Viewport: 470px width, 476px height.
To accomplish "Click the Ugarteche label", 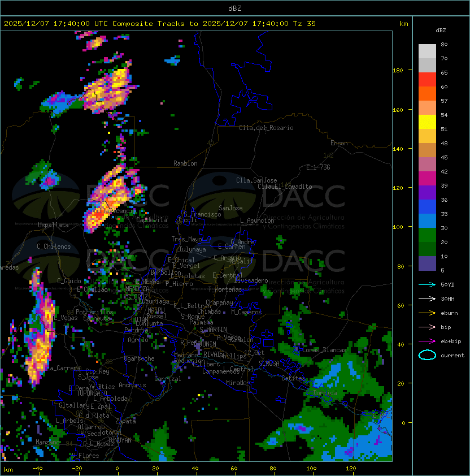I will click(x=140, y=358).
